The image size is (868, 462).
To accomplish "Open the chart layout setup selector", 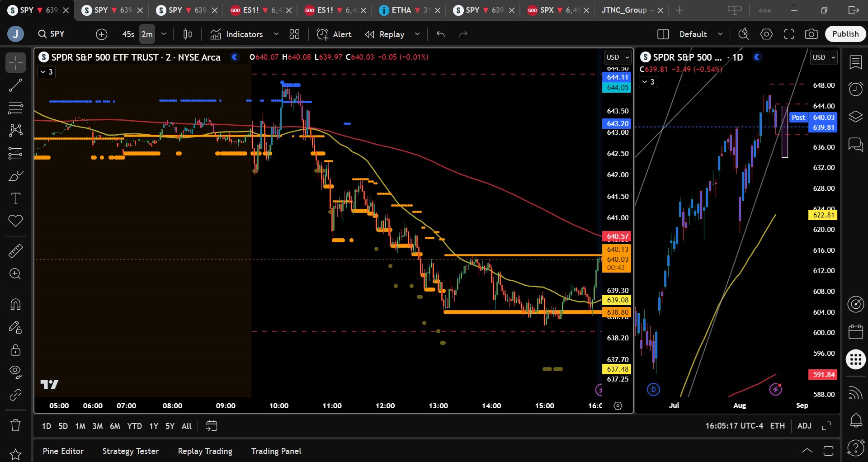I will 663,34.
